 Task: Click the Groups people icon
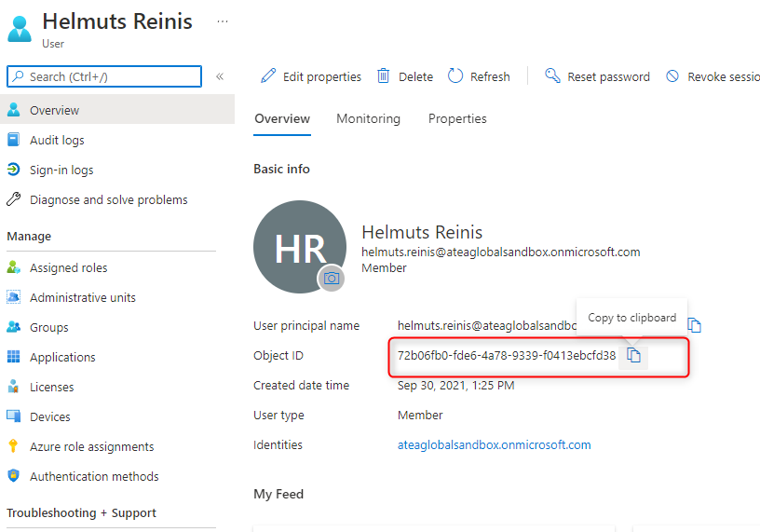(14, 327)
